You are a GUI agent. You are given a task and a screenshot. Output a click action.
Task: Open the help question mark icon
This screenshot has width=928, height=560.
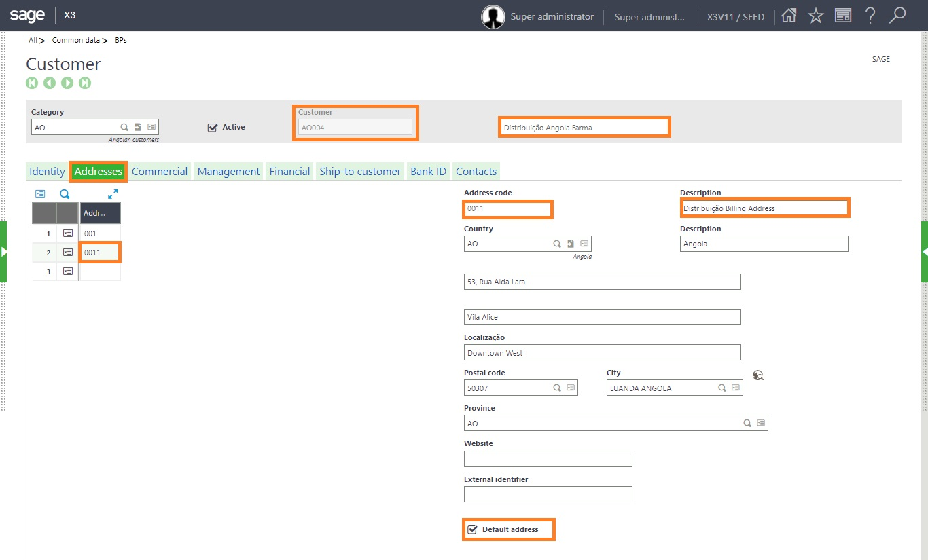(870, 16)
